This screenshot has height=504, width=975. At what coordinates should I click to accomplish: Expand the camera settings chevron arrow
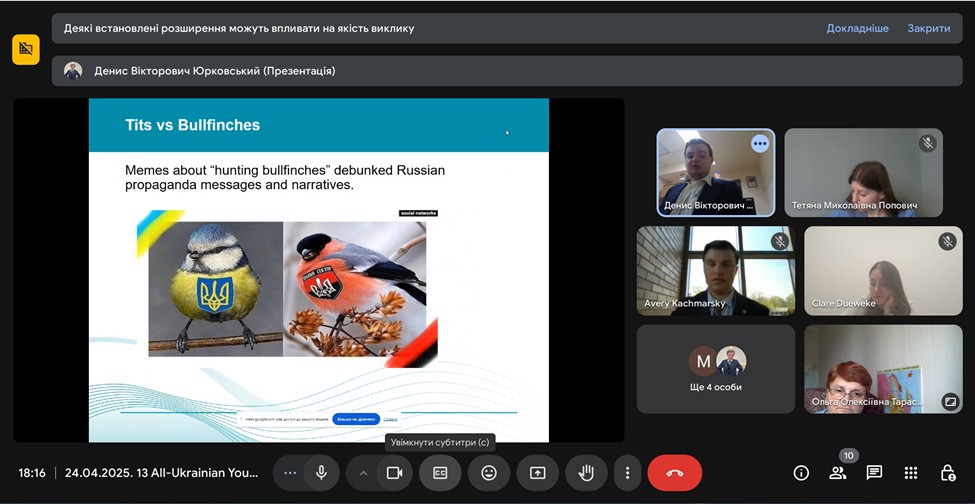point(364,473)
